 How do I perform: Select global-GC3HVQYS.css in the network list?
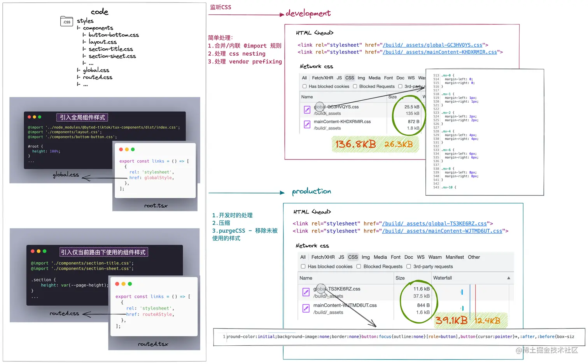tap(336, 107)
